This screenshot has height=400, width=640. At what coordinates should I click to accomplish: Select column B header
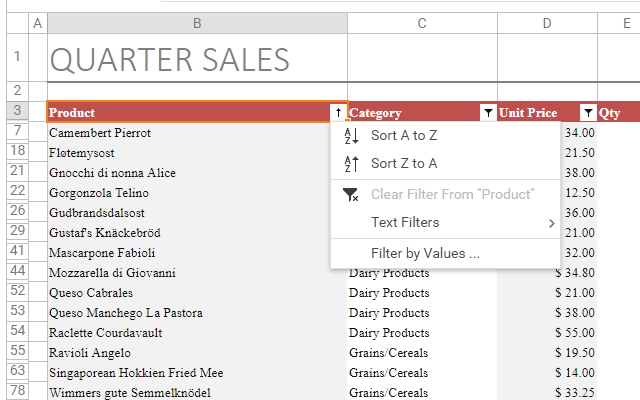coord(197,23)
